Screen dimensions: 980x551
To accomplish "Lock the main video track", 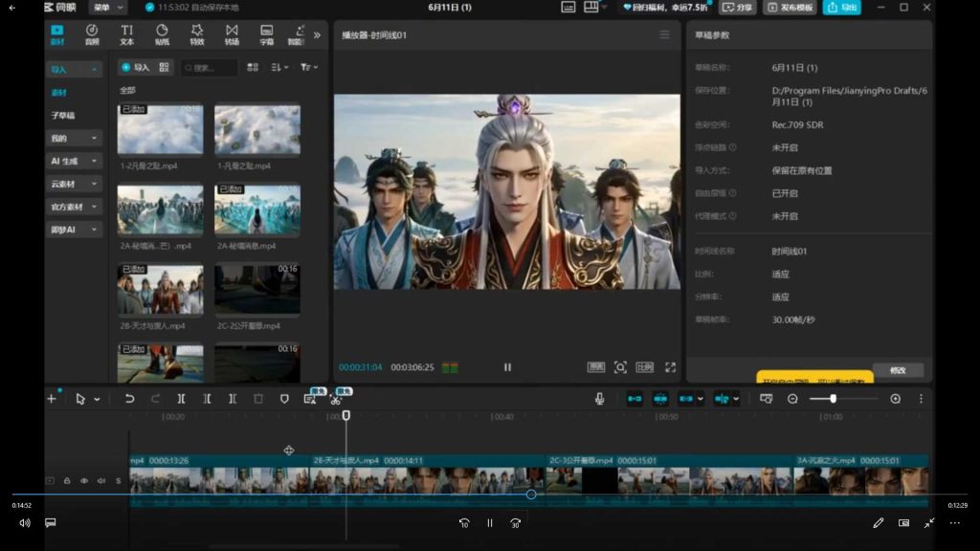I will pyautogui.click(x=67, y=480).
